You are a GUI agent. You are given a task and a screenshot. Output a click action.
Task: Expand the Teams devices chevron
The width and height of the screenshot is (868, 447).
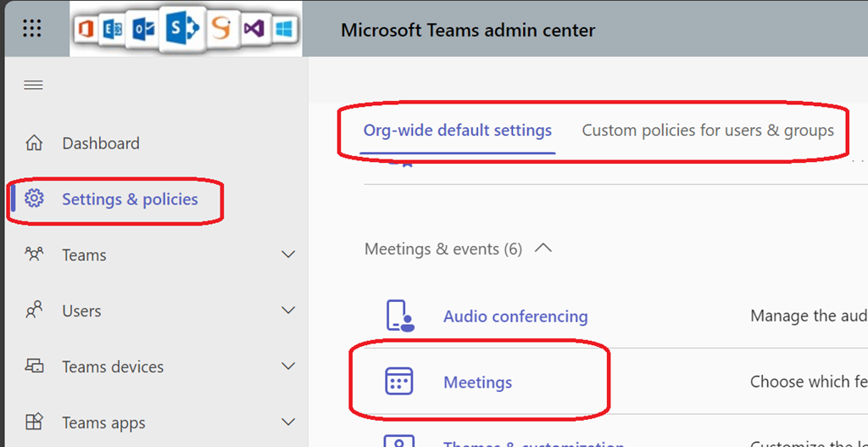(x=288, y=366)
